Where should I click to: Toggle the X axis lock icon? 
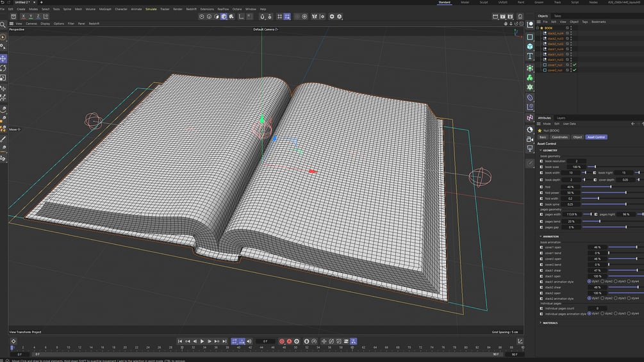(24, 17)
